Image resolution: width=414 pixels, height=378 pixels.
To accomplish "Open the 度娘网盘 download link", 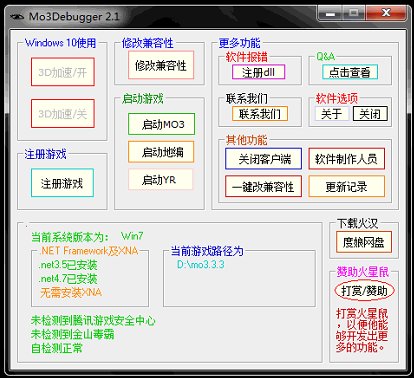I will [364, 242].
